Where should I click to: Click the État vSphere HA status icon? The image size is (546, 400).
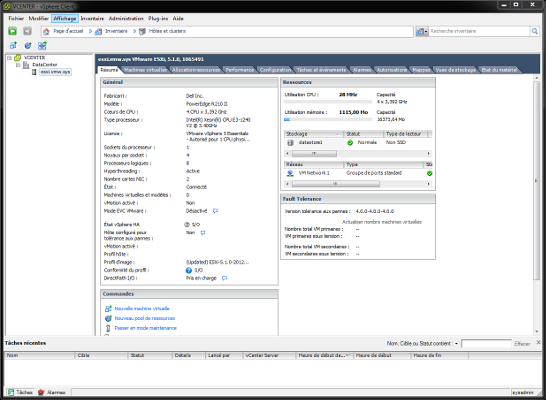[187, 225]
